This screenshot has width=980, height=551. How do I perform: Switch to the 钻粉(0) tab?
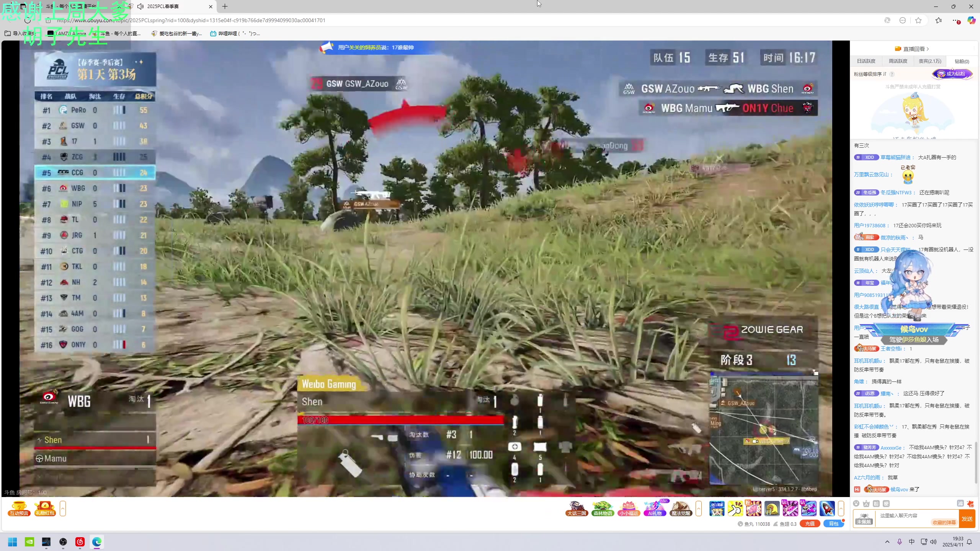point(962,61)
